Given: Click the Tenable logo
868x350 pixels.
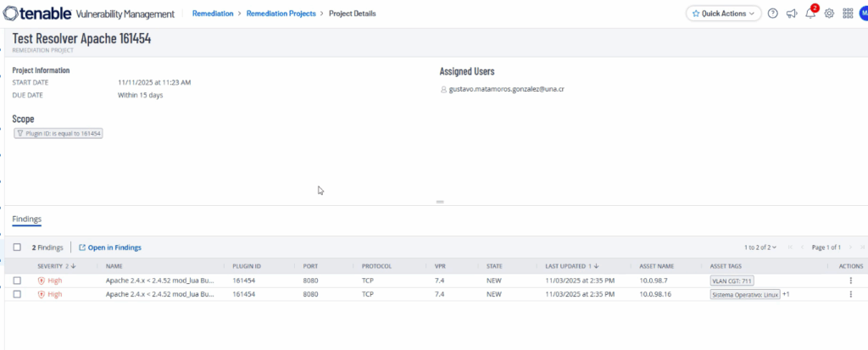Looking at the screenshot, I should click(x=53, y=14).
